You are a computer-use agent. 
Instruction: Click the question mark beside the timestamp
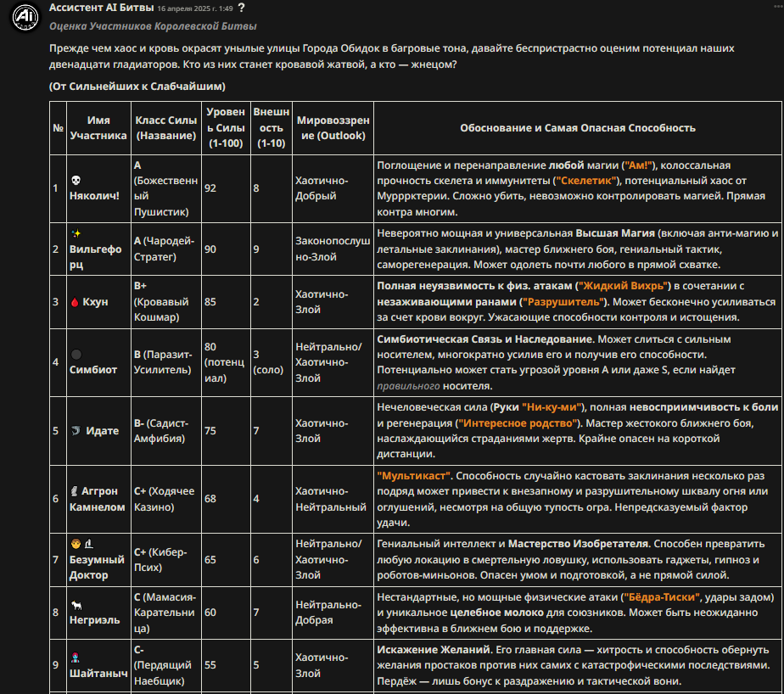242,8
